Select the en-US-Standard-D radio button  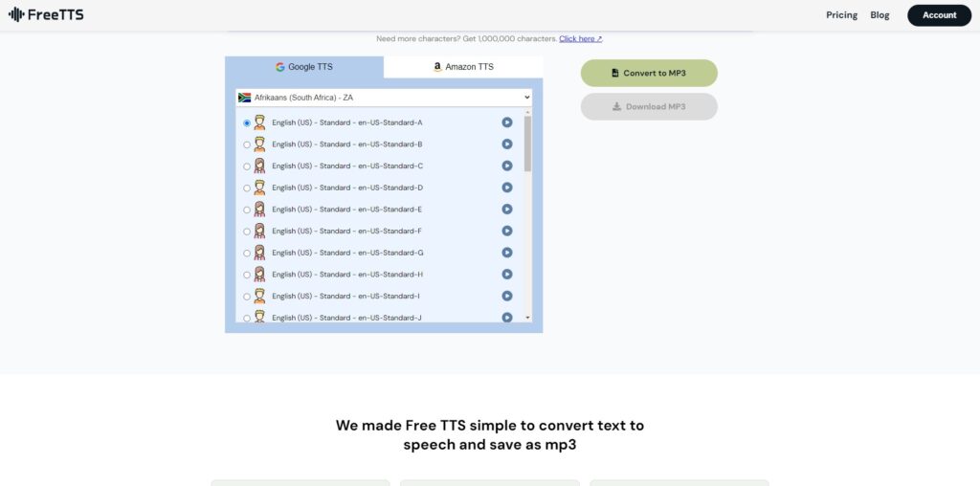pyautogui.click(x=247, y=188)
